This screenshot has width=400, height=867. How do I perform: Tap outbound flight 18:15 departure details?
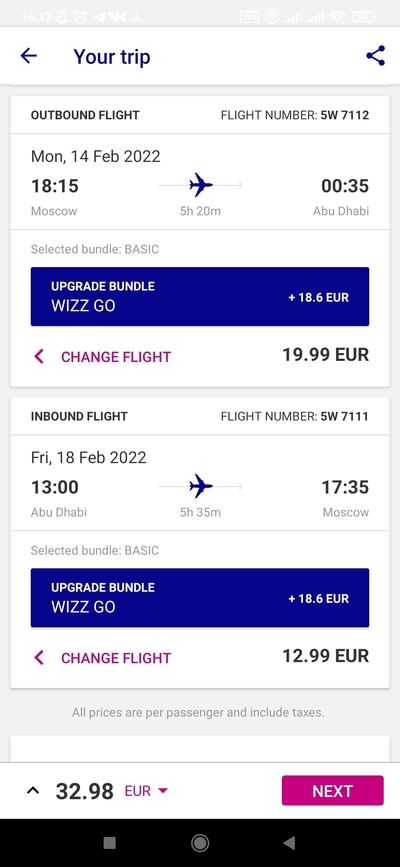[x=55, y=186]
